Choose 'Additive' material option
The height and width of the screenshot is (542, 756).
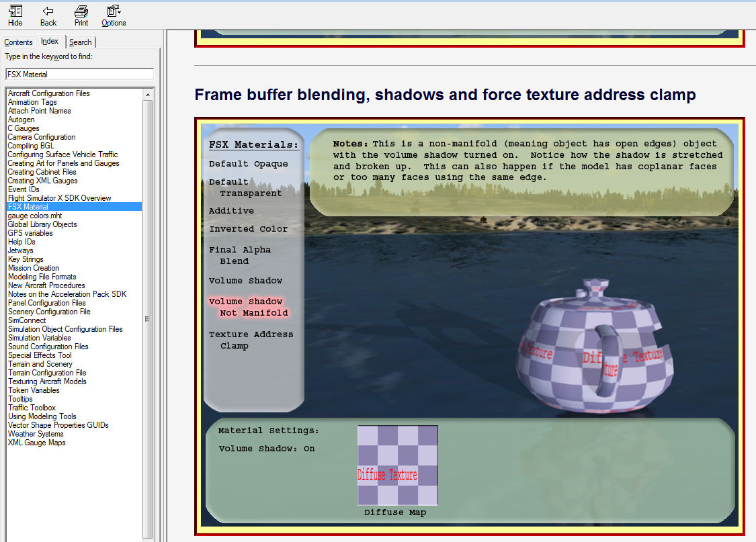click(231, 210)
